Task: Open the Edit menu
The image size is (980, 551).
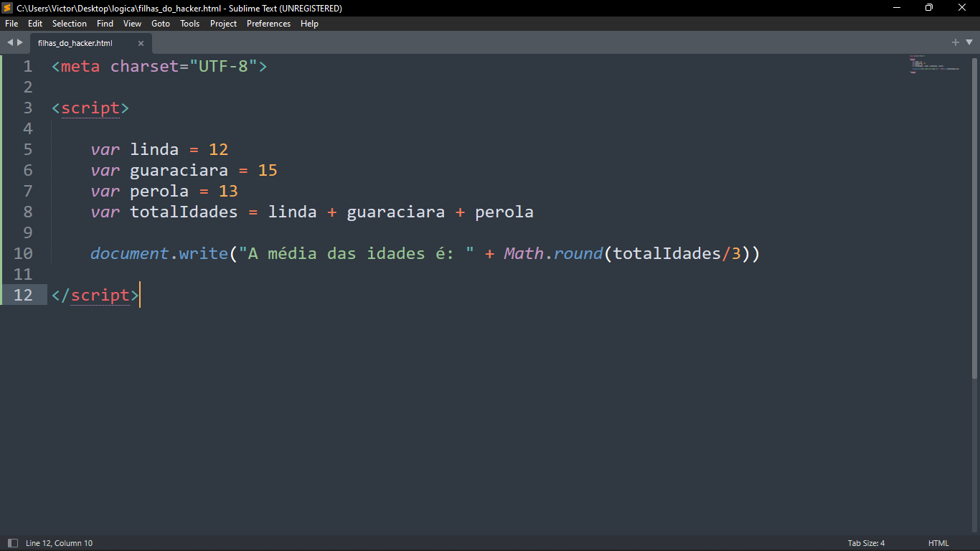Action: 35,24
